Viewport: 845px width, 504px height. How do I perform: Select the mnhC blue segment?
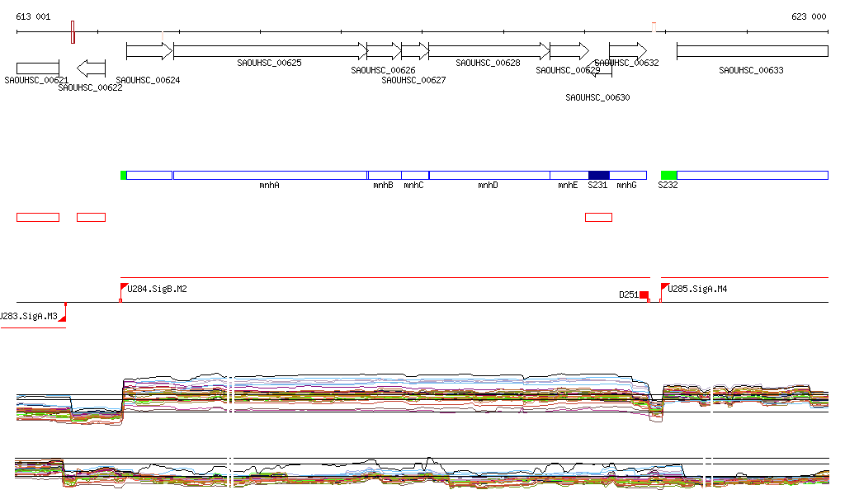tap(415, 175)
